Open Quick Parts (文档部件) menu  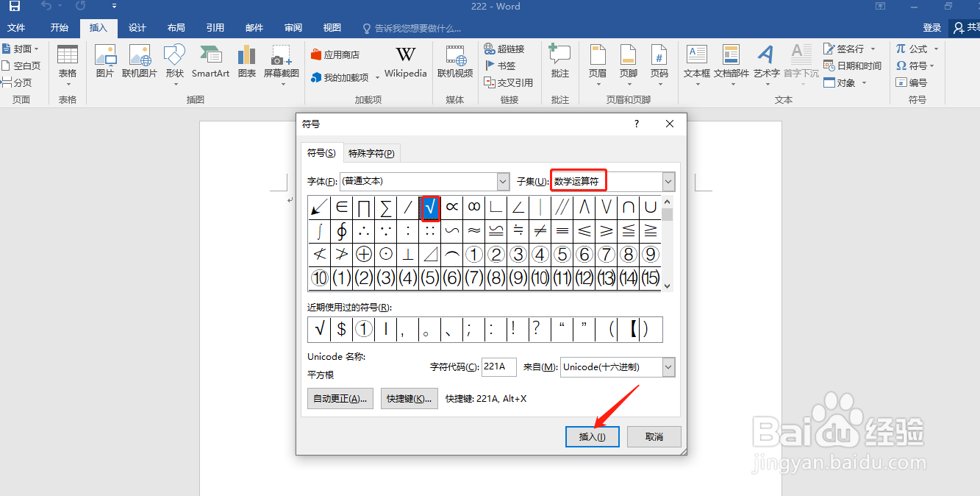[732, 65]
